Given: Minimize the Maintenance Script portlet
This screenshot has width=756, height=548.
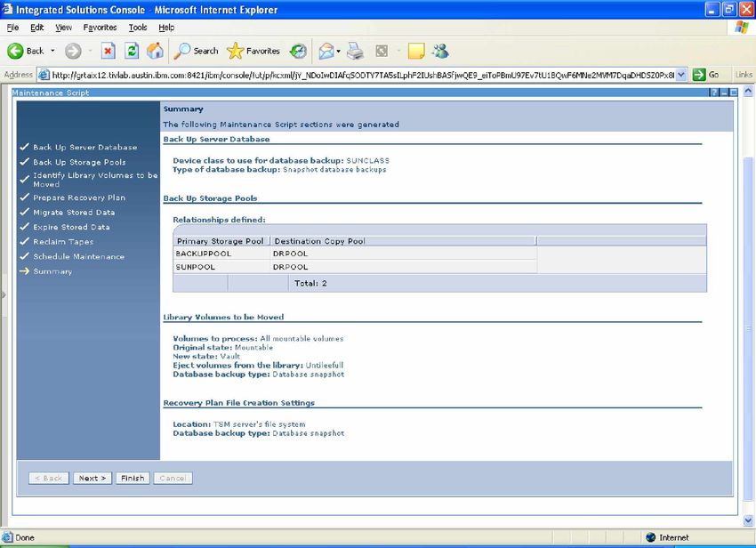Looking at the screenshot, I should [x=724, y=93].
